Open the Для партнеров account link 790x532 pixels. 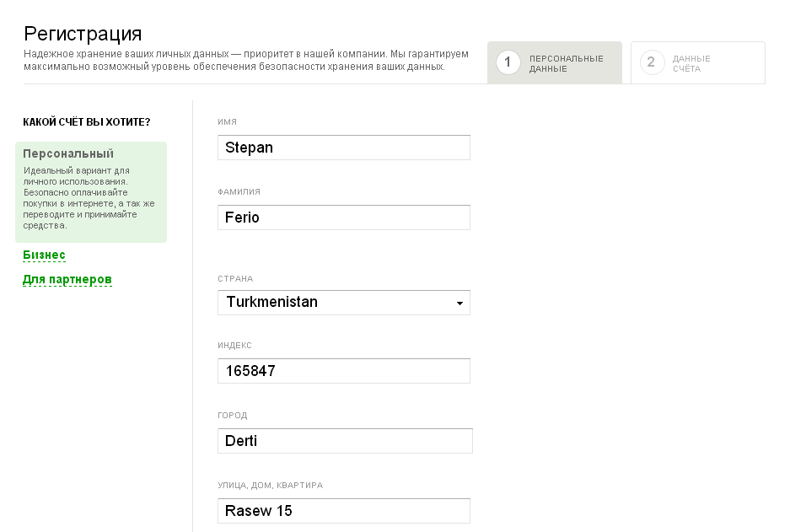pyautogui.click(x=67, y=280)
